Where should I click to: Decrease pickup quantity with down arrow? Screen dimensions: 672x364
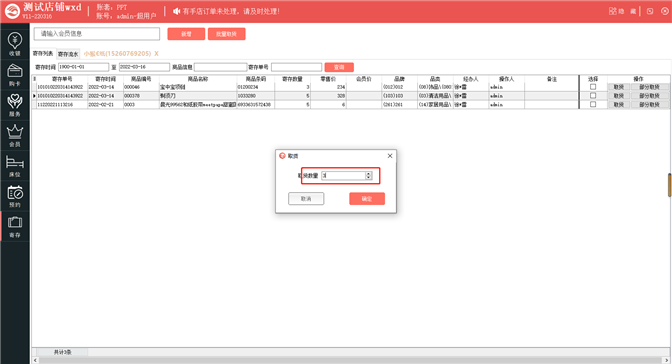pos(368,177)
